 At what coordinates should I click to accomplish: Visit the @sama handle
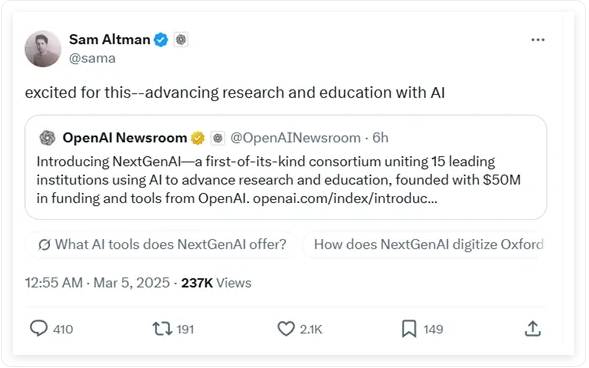point(92,58)
